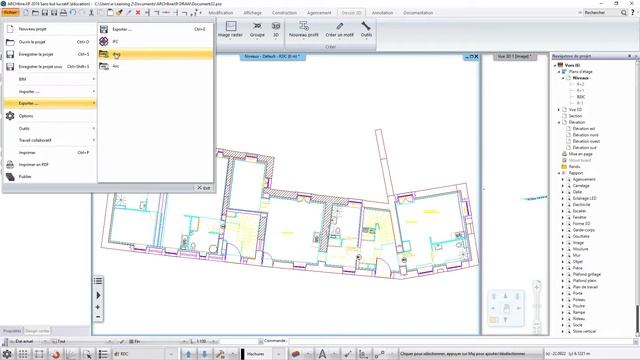Viewport: 640px width, 360px height.
Task: Expand the BIM submenu in file menu
Action: tap(51, 79)
